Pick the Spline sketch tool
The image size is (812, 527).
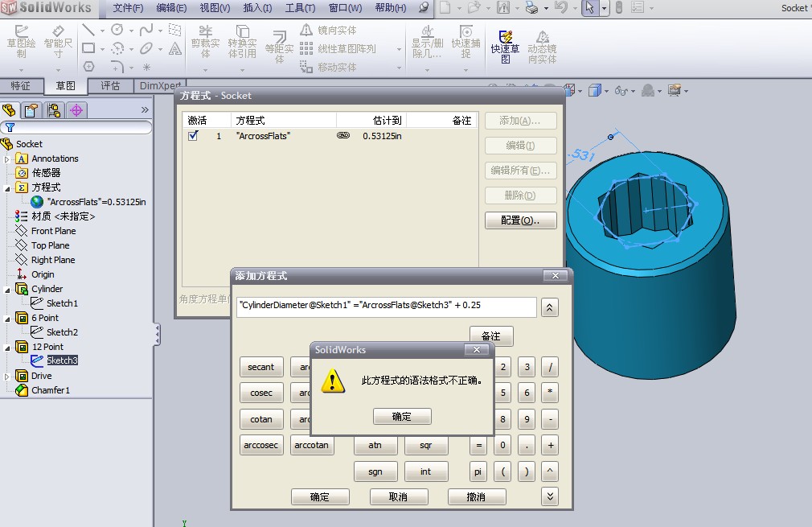pos(146,30)
